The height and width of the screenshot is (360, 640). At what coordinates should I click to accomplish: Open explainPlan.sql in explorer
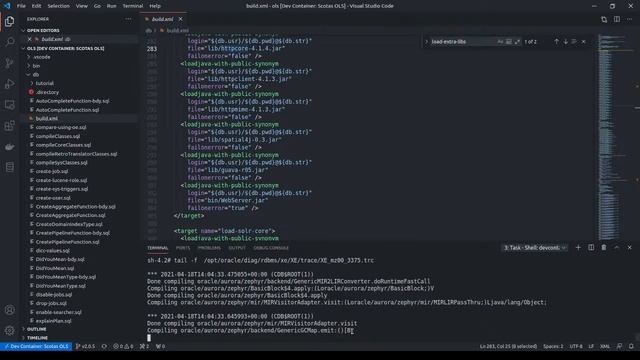pos(53,321)
